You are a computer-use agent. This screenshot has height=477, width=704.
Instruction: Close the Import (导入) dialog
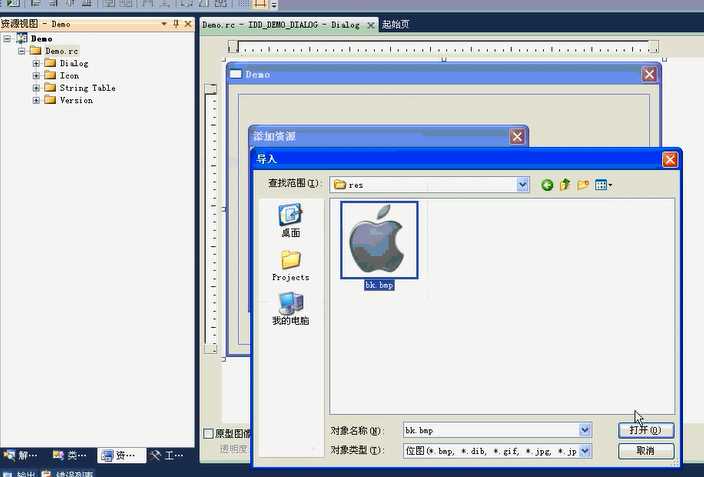pos(670,159)
